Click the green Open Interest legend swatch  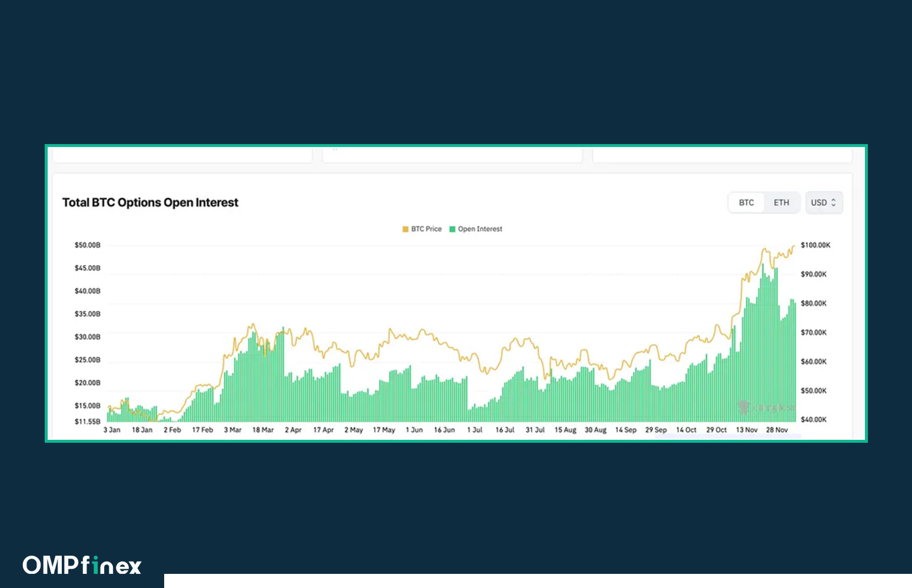pos(452,229)
